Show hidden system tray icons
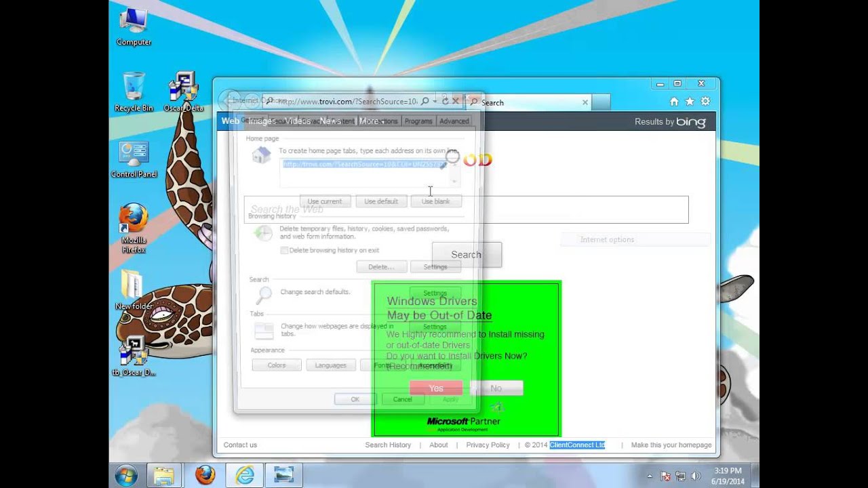Screen dimensions: 868x488 (650, 476)
